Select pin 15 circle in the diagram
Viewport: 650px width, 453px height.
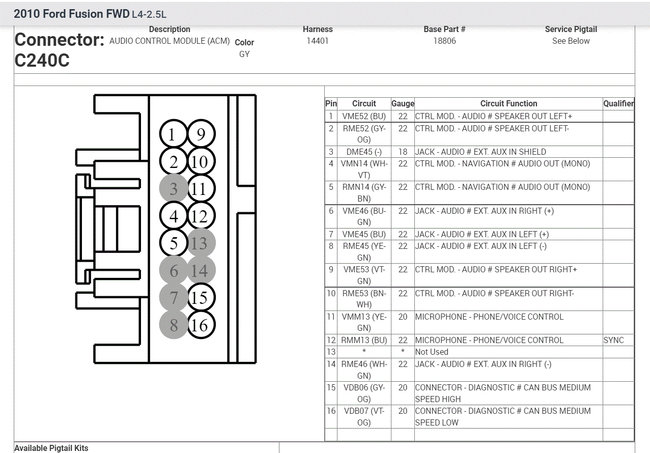tap(201, 297)
